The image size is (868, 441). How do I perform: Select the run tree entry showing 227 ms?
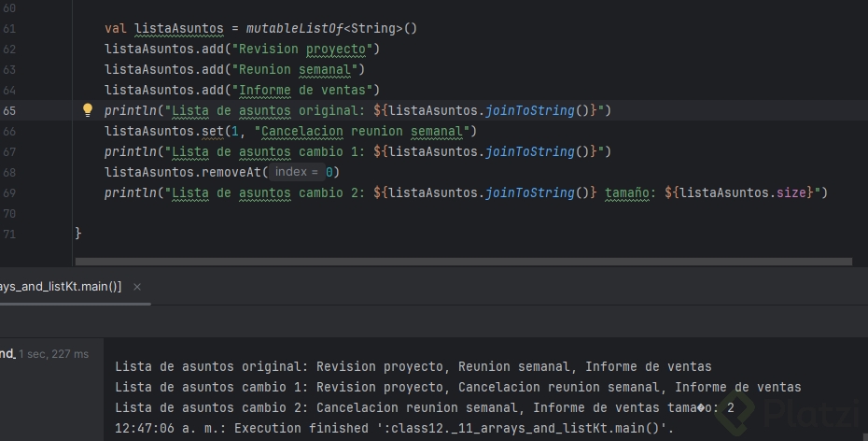pos(45,353)
